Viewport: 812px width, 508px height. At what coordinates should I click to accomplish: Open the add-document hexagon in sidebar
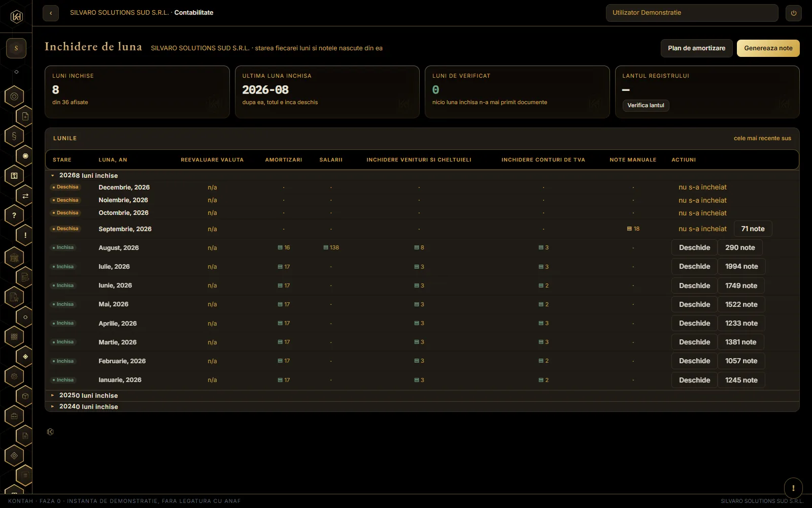tap(25, 116)
